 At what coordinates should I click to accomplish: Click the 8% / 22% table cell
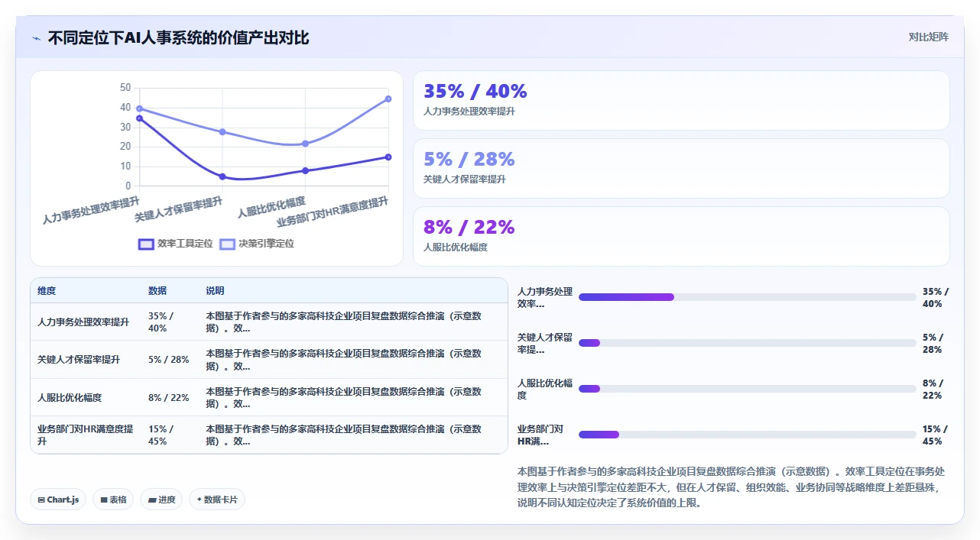(x=169, y=398)
